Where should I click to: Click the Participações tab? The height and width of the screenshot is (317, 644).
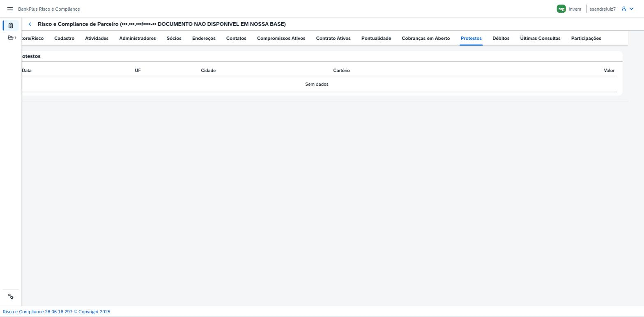[586, 38]
